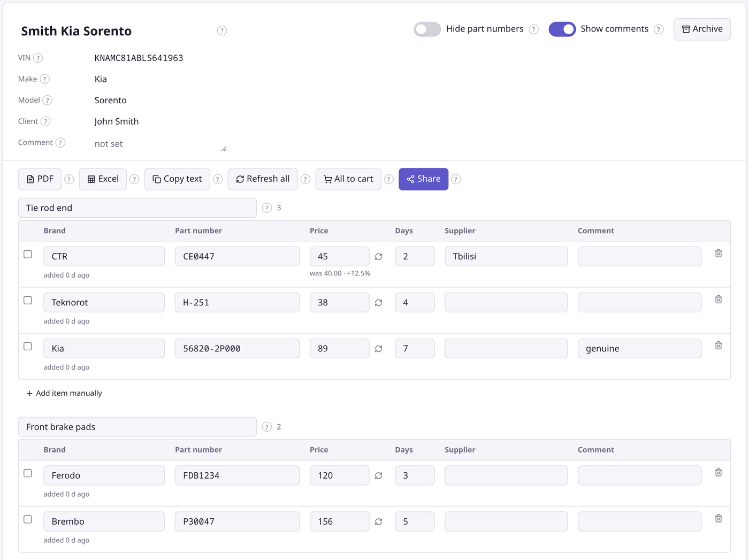Check the Brembo row checkbox
The width and height of the screenshot is (749, 560).
click(x=28, y=519)
